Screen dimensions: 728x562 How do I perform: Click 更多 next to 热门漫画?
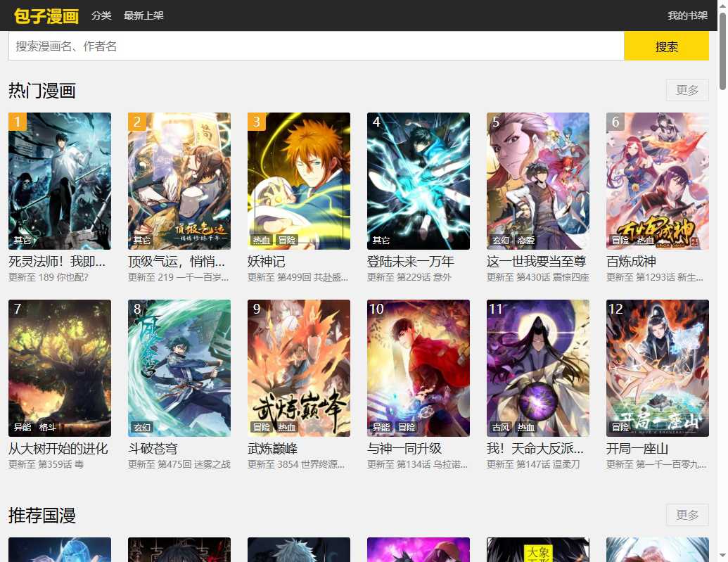click(687, 90)
